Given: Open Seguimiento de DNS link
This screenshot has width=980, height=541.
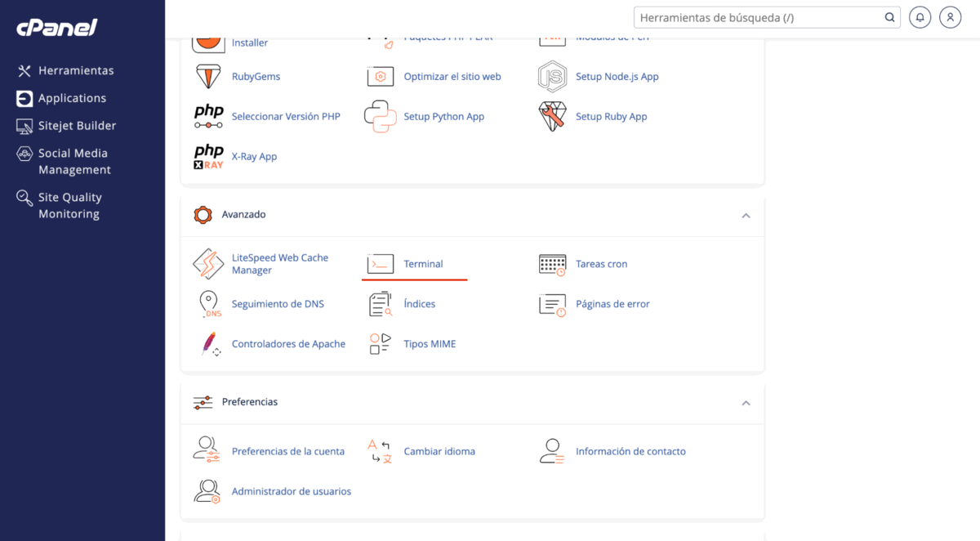Looking at the screenshot, I should (x=278, y=304).
